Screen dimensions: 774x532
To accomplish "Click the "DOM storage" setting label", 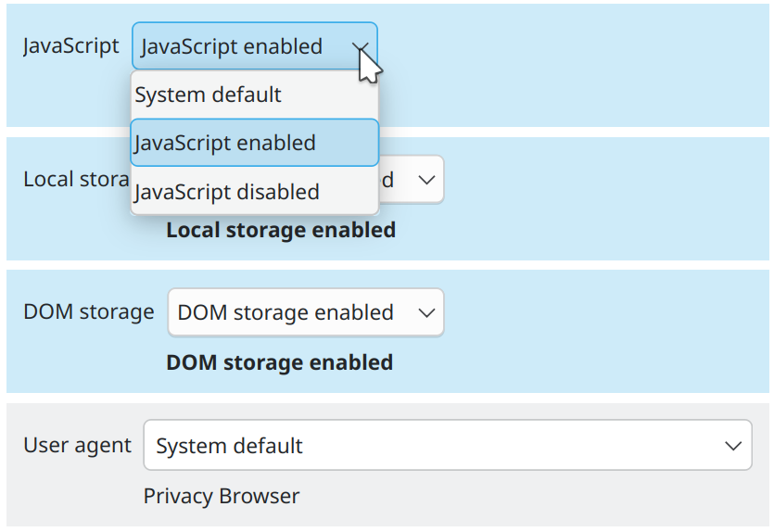I will (88, 312).
